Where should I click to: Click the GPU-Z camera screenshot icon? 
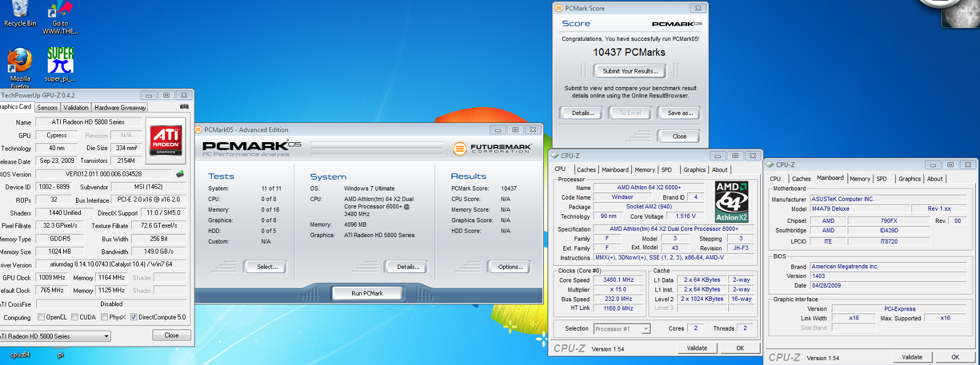pyautogui.click(x=184, y=107)
